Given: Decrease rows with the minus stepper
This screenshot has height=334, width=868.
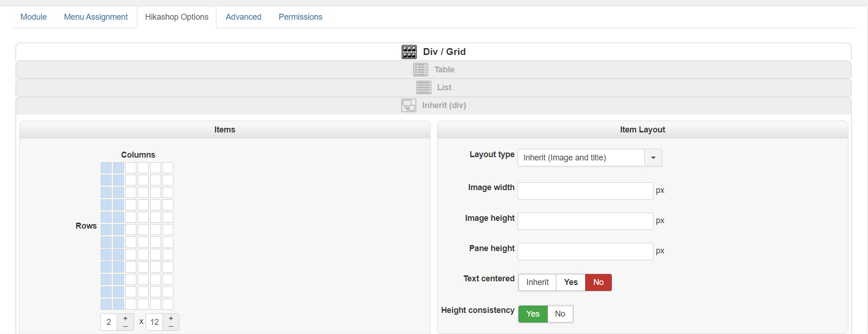Looking at the screenshot, I should (171, 326).
